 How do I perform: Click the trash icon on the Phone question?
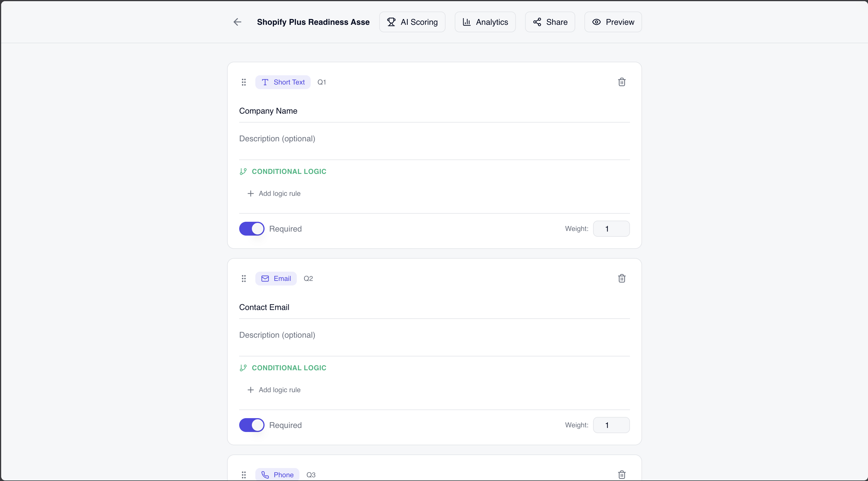(x=621, y=475)
